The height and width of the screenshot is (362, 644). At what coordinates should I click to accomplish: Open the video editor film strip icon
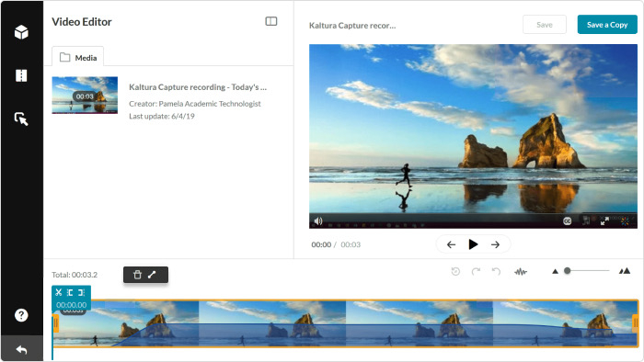(21, 75)
